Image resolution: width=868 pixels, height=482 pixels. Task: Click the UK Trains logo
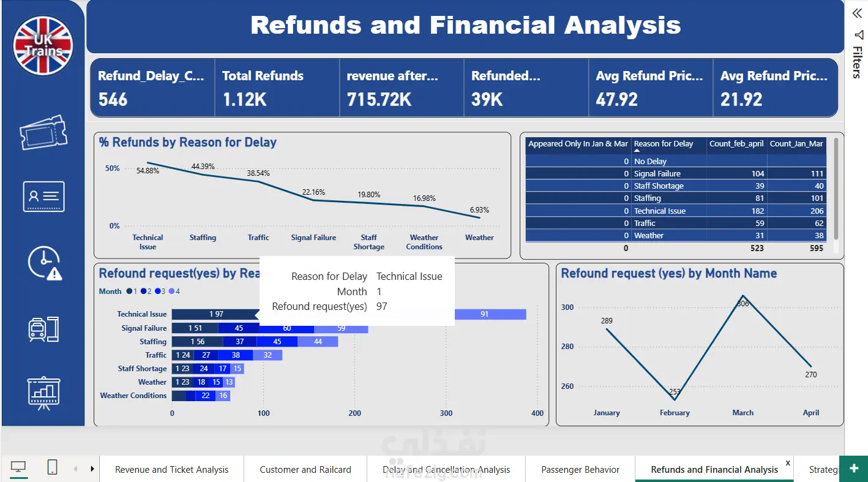[43, 46]
